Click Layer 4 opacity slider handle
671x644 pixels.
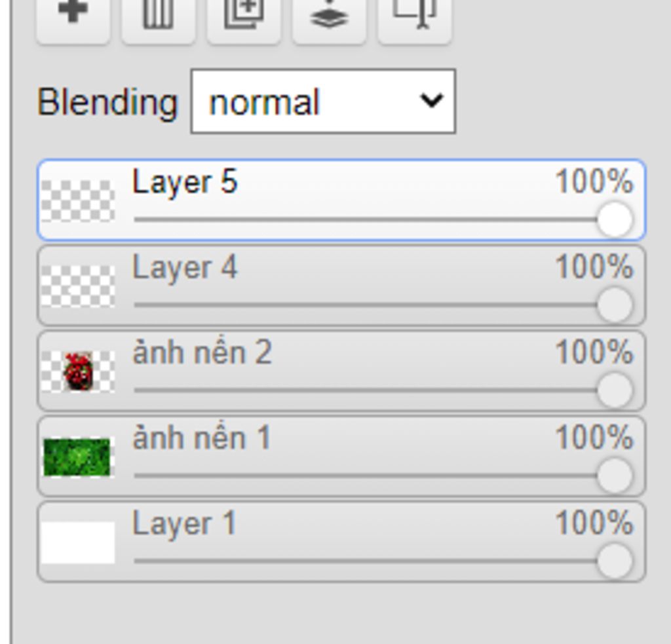tap(615, 305)
